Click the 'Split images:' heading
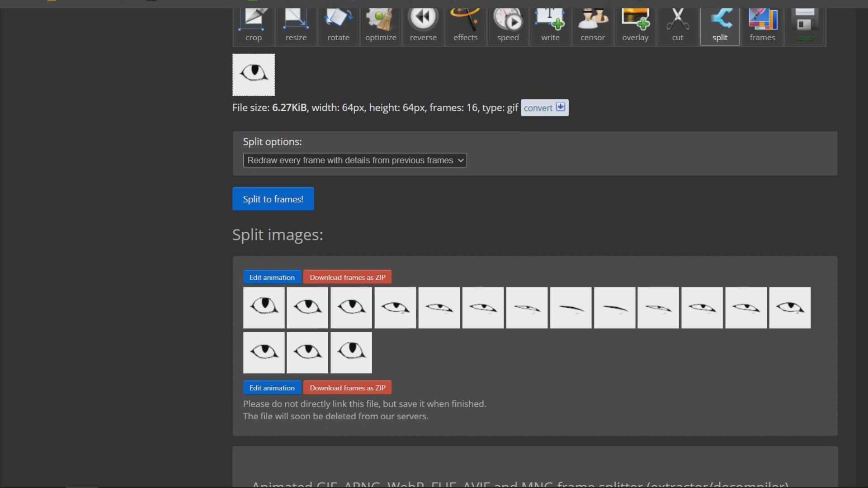The height and width of the screenshot is (488, 868). [278, 235]
